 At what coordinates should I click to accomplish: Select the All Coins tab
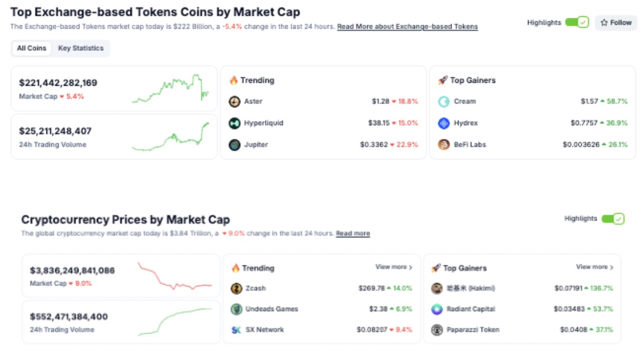point(32,48)
